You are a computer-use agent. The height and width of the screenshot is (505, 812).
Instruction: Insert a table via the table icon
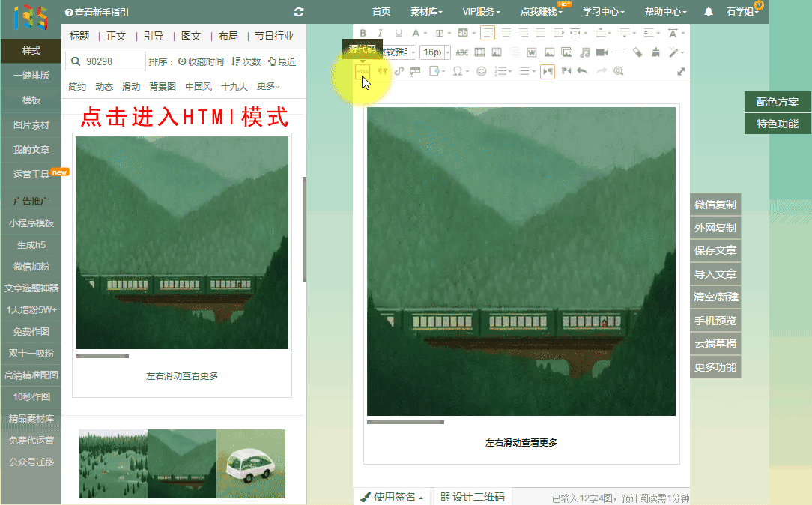(479, 52)
